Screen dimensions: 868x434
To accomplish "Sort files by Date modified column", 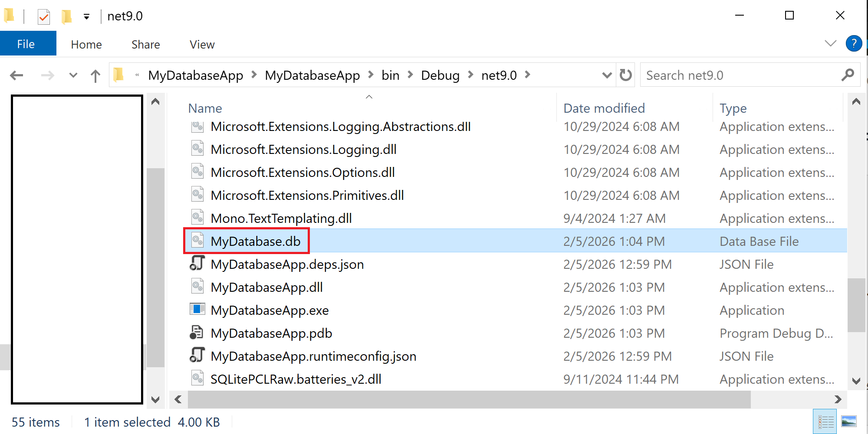I will click(604, 108).
